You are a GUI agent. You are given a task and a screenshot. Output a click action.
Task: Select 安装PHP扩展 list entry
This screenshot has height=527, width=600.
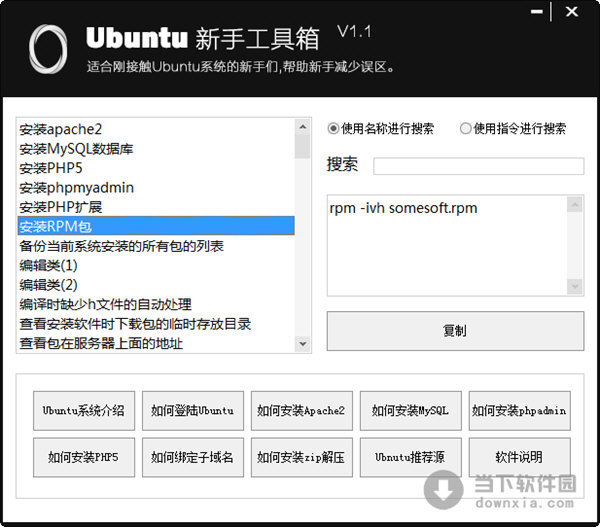[156, 207]
